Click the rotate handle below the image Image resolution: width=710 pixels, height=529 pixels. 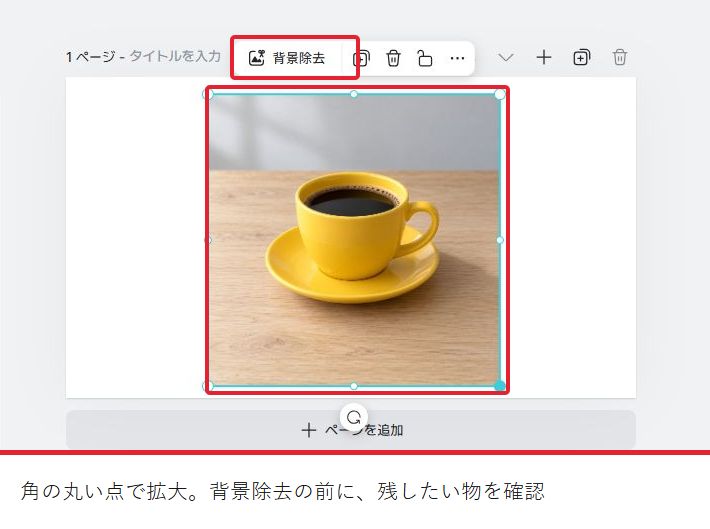click(354, 417)
